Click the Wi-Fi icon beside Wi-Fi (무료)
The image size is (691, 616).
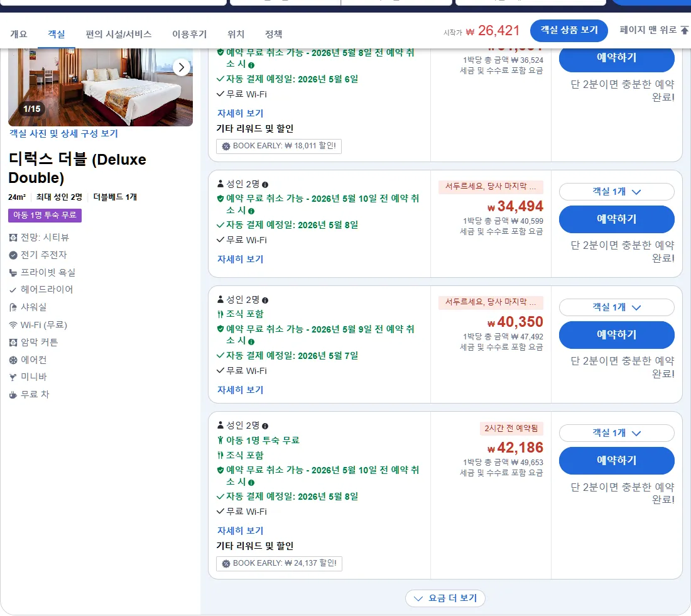click(13, 325)
